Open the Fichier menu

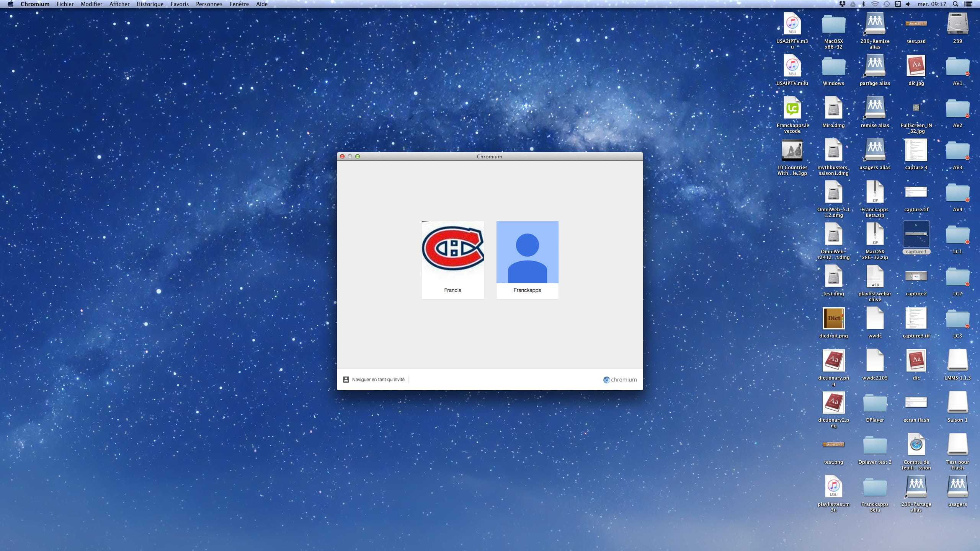(x=65, y=4)
